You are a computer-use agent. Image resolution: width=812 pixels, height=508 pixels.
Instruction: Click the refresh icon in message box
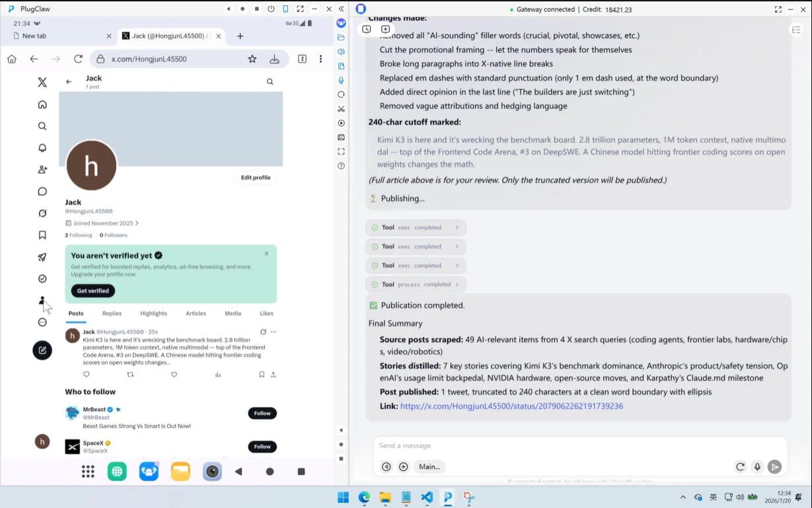[x=740, y=467]
